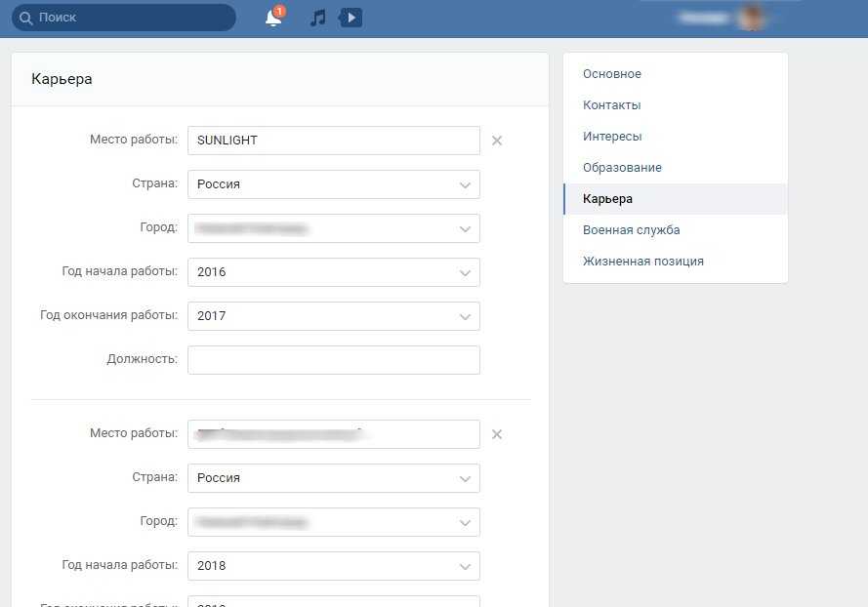Open start year dropdown showing 2016
This screenshot has height=607, width=868.
point(333,272)
